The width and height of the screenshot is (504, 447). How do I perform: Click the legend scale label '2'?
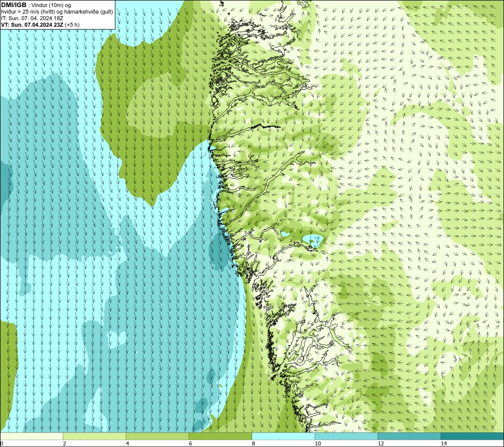[x=65, y=443]
